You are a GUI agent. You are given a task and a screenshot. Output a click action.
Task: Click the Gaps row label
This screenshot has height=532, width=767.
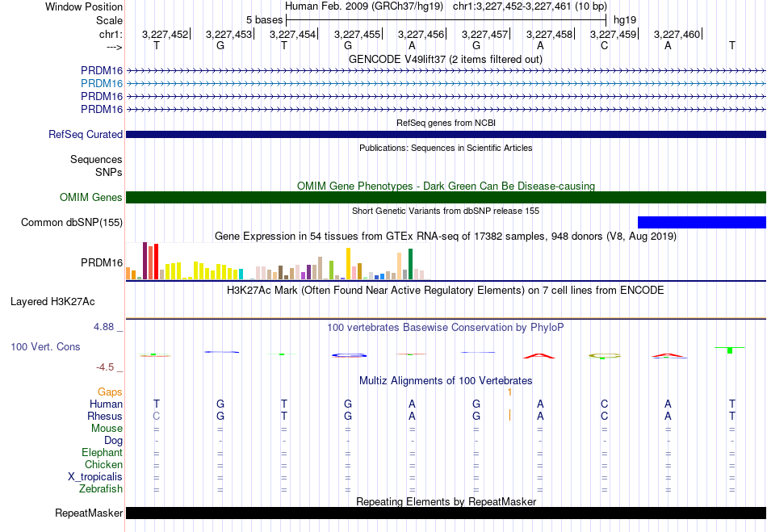point(110,392)
